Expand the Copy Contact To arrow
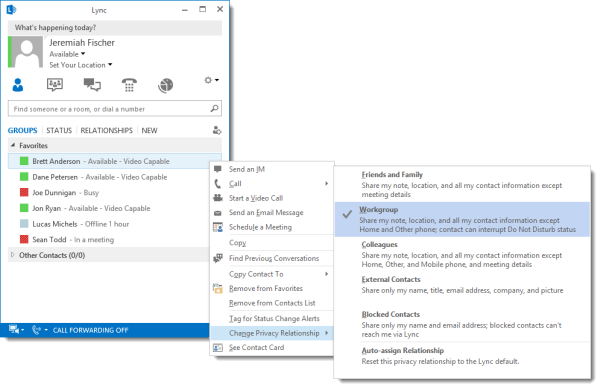 tap(326, 274)
